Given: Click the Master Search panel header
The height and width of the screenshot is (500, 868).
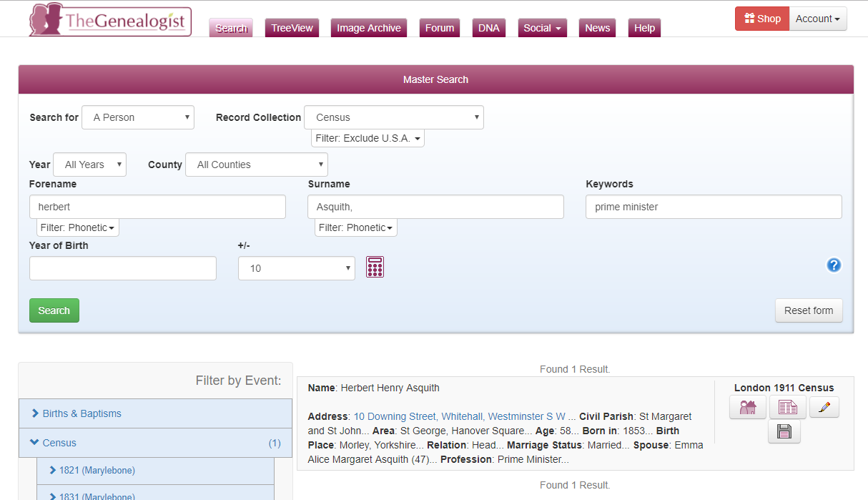Looking at the screenshot, I should (x=435, y=79).
